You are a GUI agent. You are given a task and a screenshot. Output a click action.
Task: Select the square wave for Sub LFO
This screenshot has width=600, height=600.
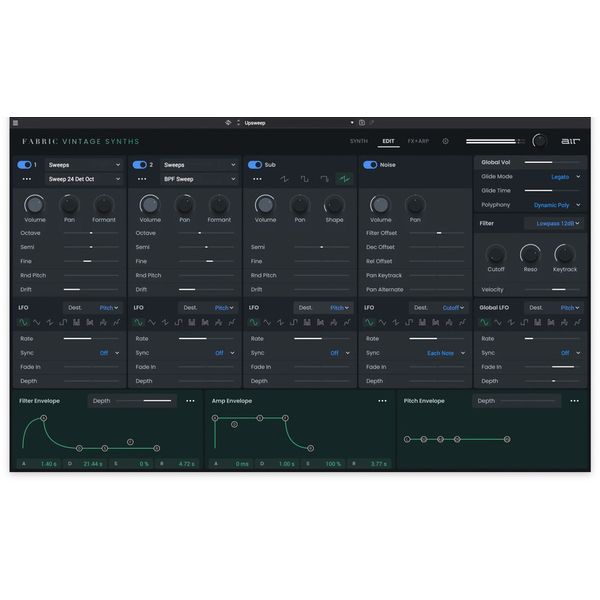pyautogui.click(x=293, y=323)
